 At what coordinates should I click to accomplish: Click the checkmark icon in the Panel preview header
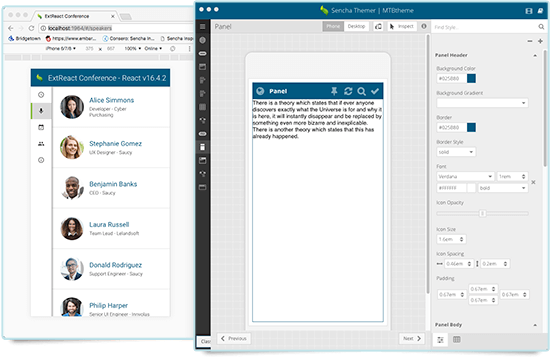pyautogui.click(x=375, y=91)
